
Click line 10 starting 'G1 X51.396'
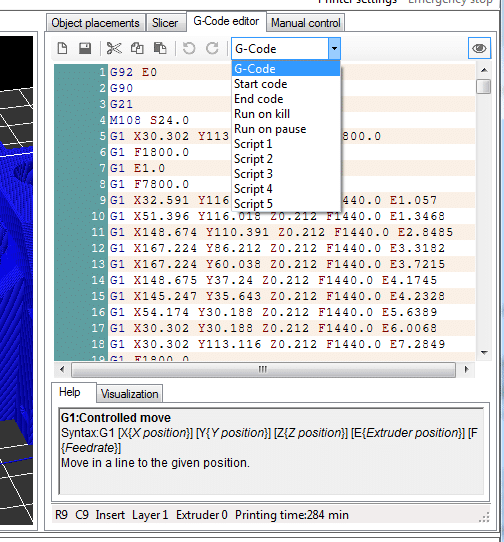[x=277, y=216]
